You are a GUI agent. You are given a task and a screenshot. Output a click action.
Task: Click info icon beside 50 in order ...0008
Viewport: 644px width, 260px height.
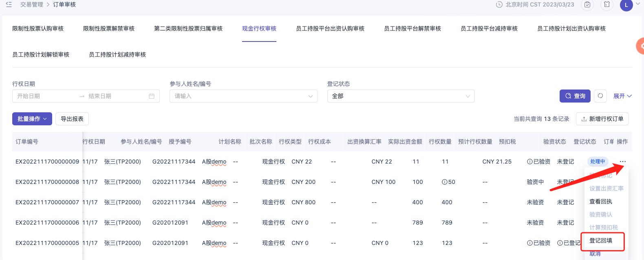[x=445, y=182]
